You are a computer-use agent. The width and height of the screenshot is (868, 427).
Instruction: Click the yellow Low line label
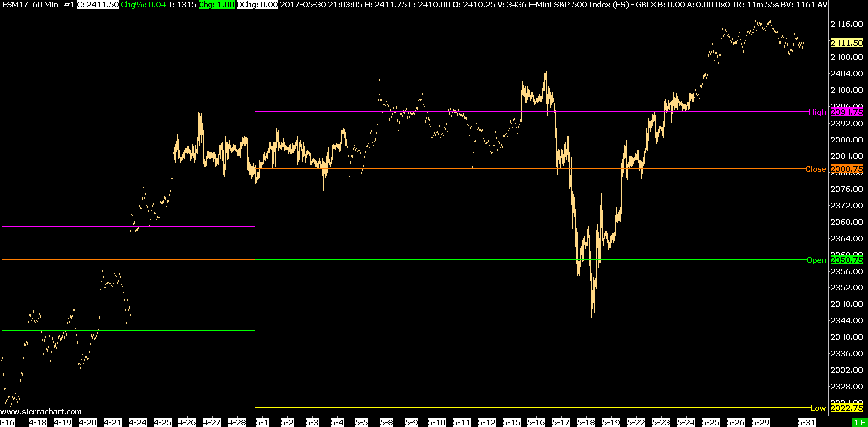818,408
